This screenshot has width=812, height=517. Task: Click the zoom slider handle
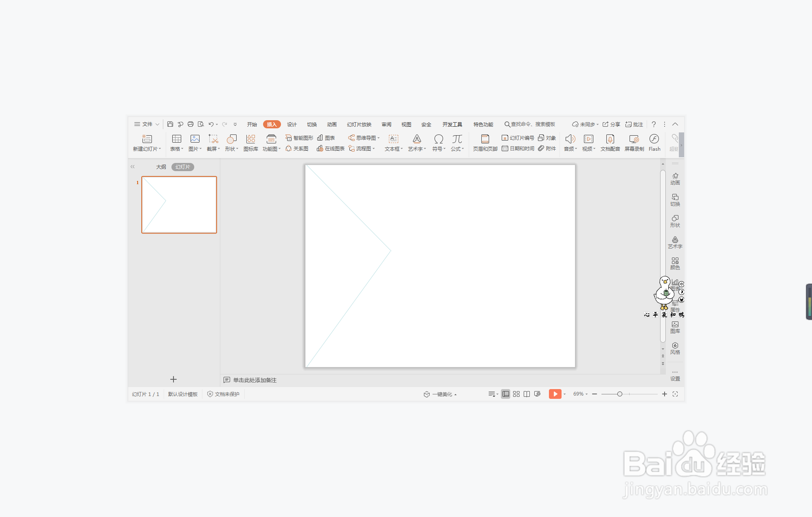[619, 394]
